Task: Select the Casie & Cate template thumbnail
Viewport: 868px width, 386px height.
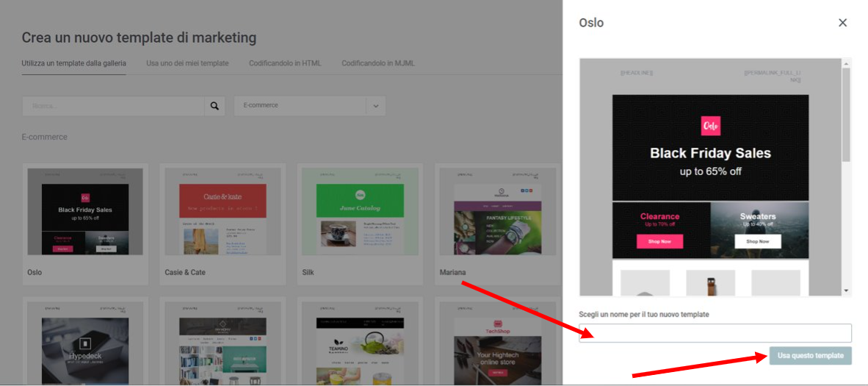Action: [x=223, y=211]
